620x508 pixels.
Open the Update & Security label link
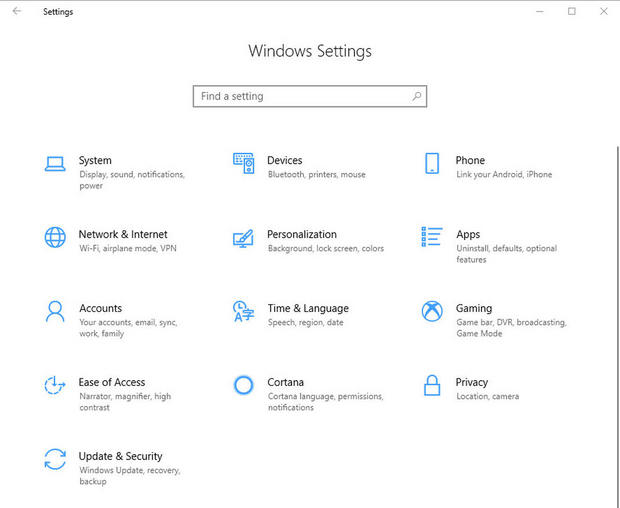click(120, 456)
